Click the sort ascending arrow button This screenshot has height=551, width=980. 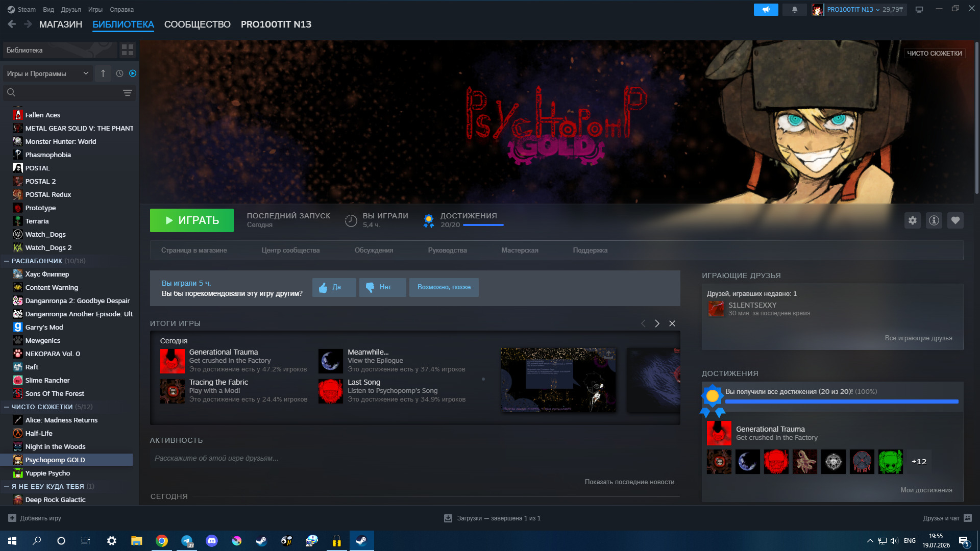[x=103, y=73]
